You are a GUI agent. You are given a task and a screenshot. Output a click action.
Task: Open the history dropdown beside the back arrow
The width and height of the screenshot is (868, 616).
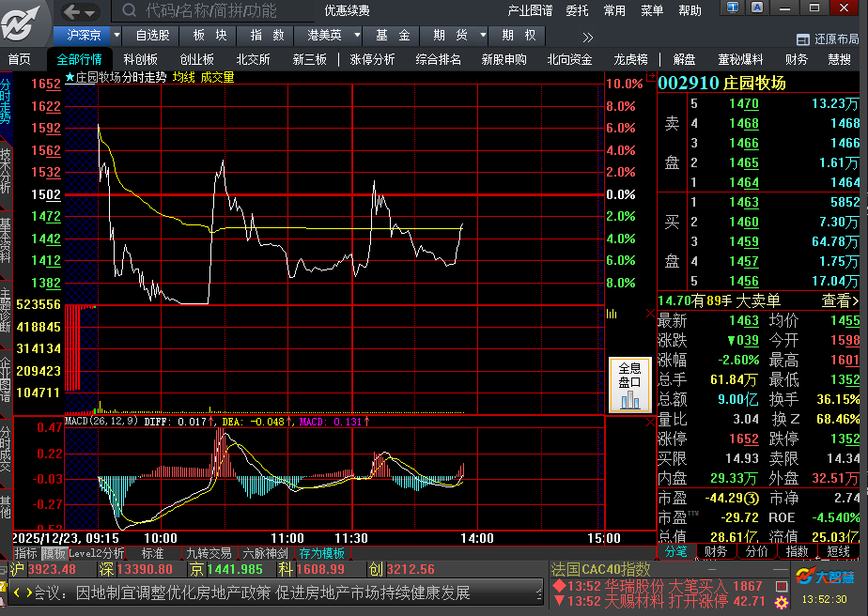(x=90, y=12)
